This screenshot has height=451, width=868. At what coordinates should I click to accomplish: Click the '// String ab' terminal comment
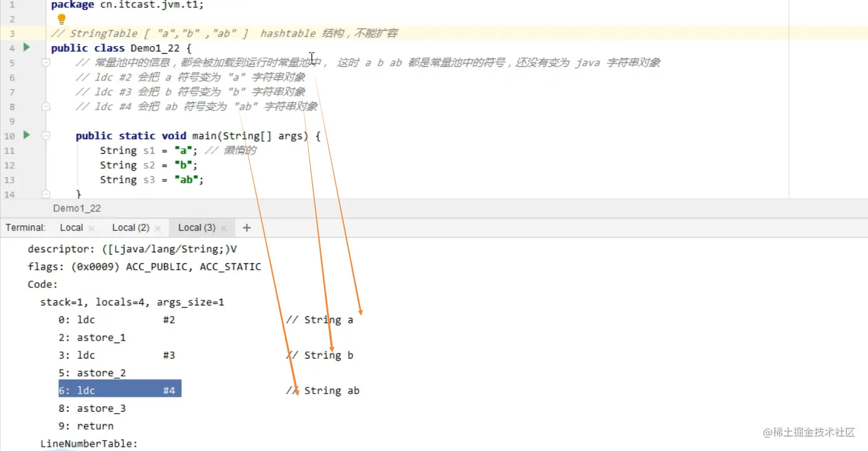(323, 391)
